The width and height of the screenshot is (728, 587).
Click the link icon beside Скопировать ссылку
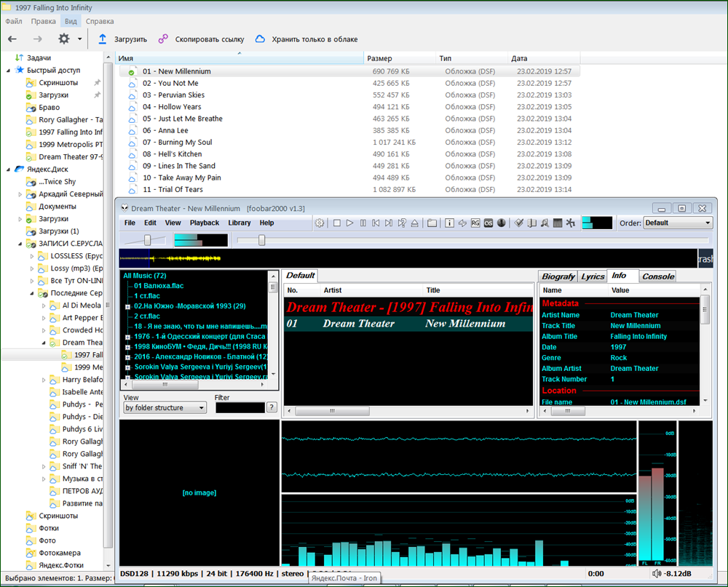(x=163, y=39)
